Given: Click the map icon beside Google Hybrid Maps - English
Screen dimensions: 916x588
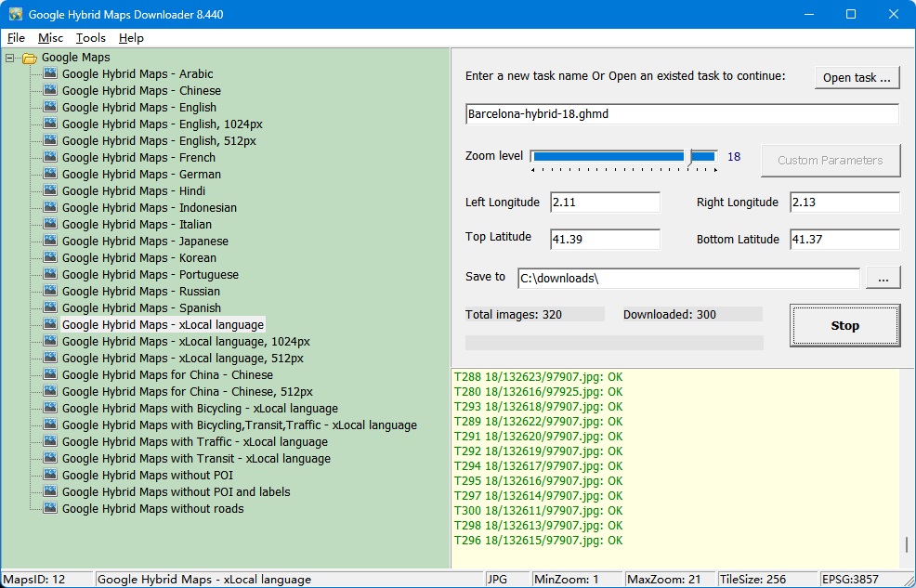Looking at the screenshot, I should pos(50,107).
